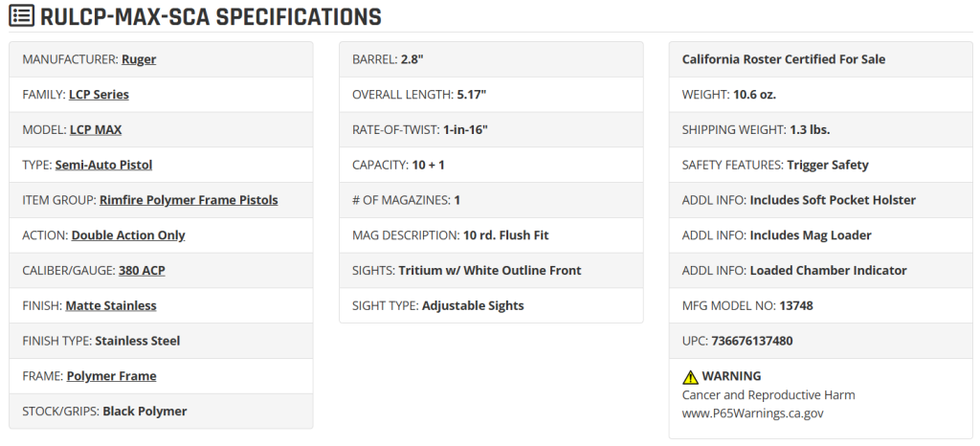This screenshot has width=980, height=446.
Task: Select the UPC number 736676137480
Action: (x=752, y=341)
